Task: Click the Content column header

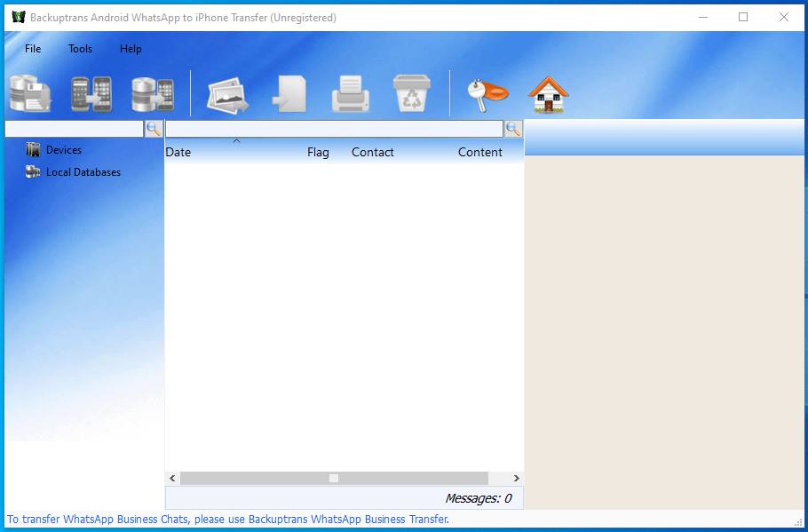Action: [x=480, y=153]
